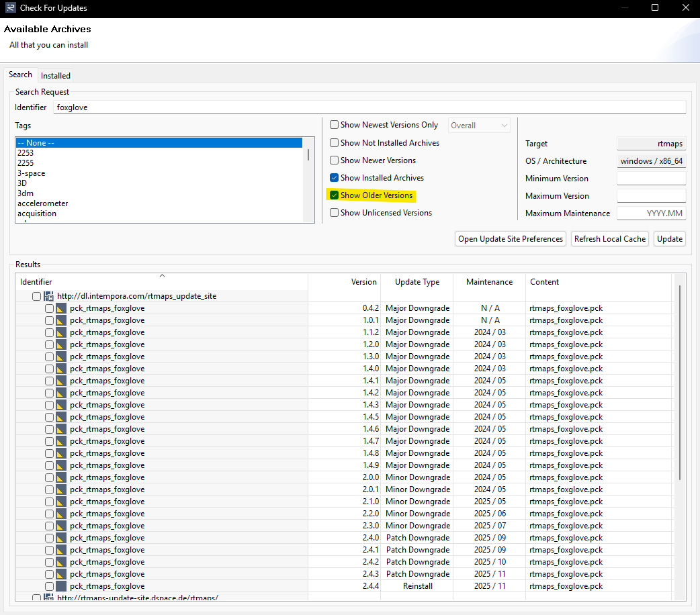
Task: Open the OS / Architecture selector
Action: [x=651, y=161]
